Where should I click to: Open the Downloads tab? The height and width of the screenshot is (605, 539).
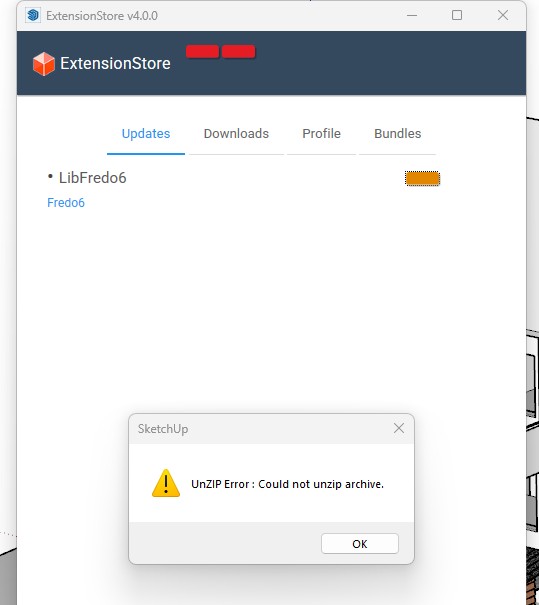[x=236, y=134]
